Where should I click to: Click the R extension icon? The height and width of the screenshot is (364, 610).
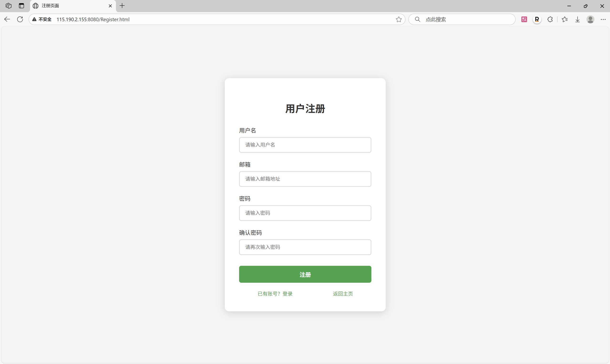click(537, 19)
